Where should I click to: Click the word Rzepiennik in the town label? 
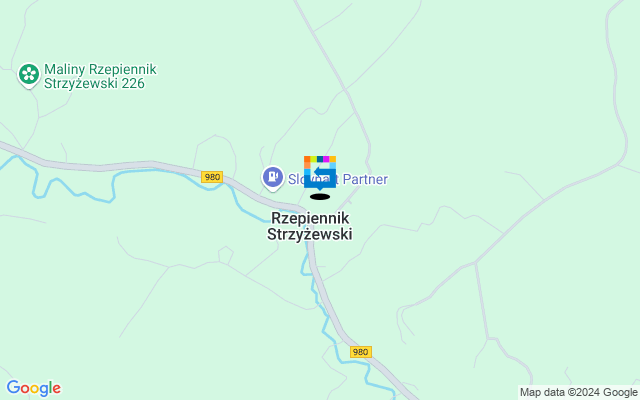[310, 218]
